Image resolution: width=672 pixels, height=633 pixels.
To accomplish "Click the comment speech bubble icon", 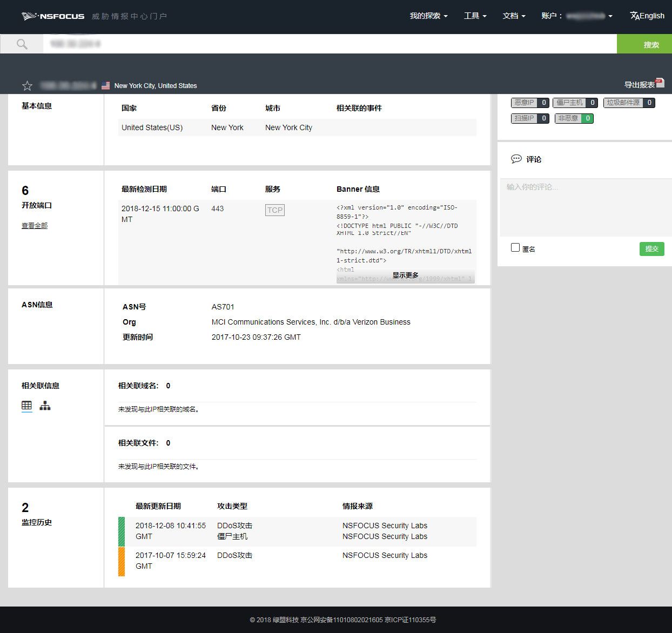I will (516, 159).
